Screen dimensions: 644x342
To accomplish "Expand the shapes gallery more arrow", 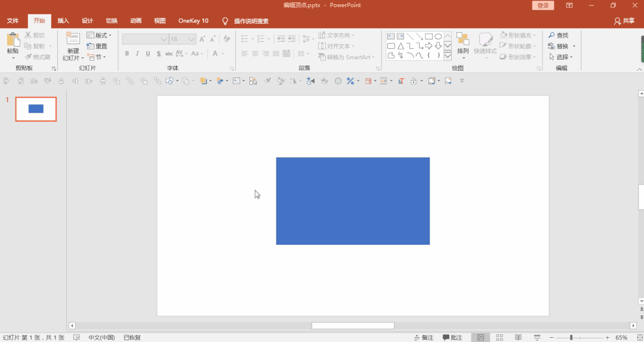I will pos(448,56).
